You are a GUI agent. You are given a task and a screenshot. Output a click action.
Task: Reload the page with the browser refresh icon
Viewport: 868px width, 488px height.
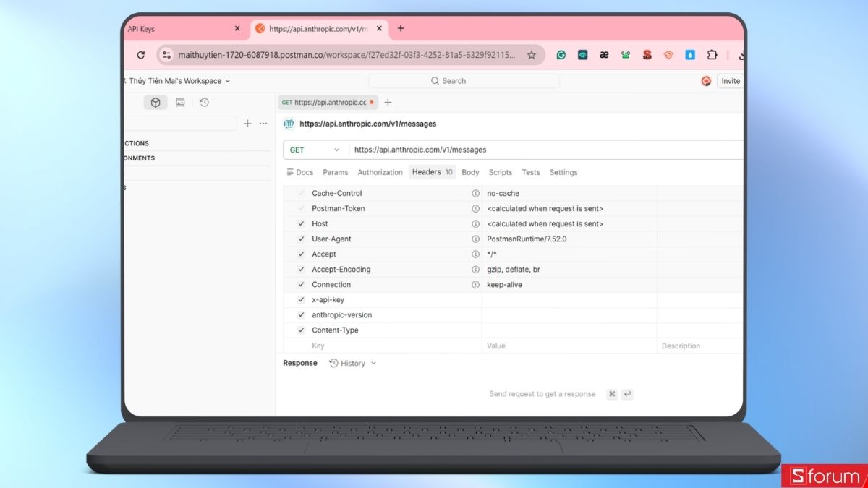140,55
